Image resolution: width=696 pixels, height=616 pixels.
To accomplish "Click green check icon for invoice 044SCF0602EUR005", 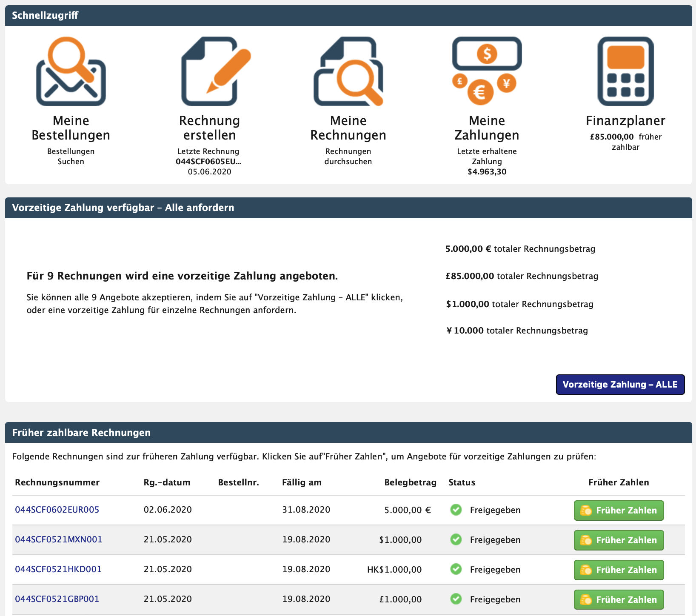I will (456, 509).
